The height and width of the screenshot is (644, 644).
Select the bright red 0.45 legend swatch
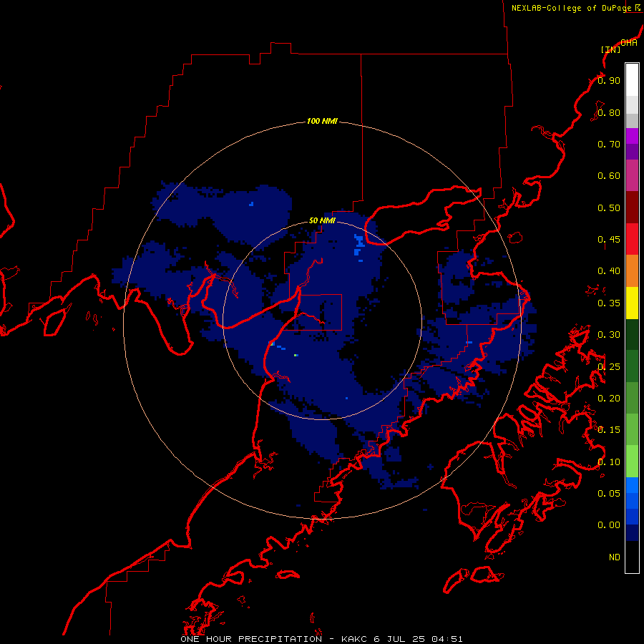(x=632, y=239)
